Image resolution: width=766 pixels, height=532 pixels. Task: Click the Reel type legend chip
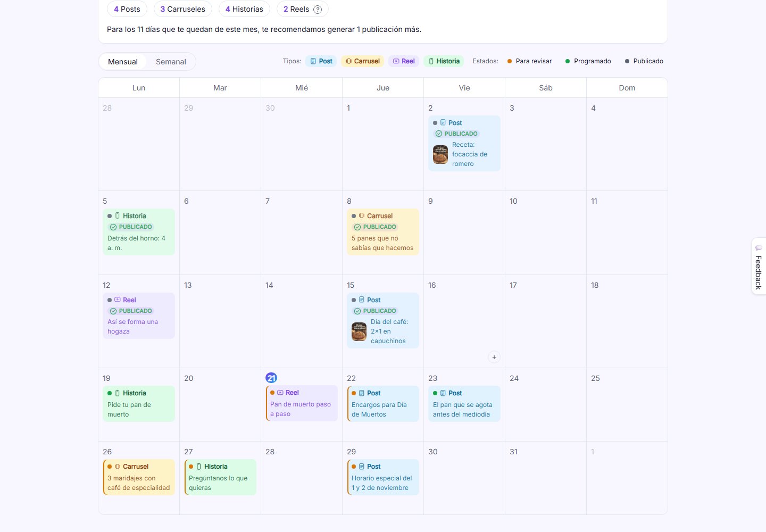click(404, 61)
